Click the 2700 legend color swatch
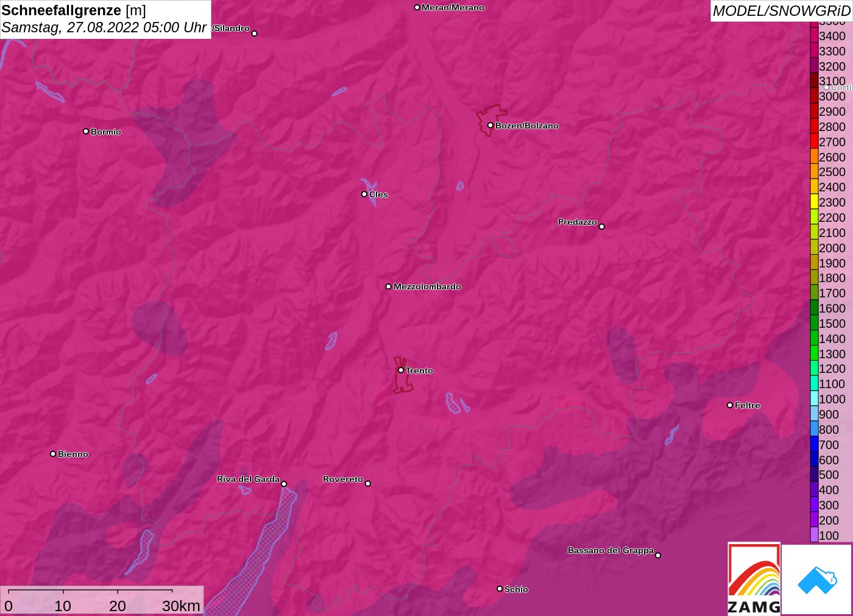Viewport: 853px width, 616px height. click(814, 141)
